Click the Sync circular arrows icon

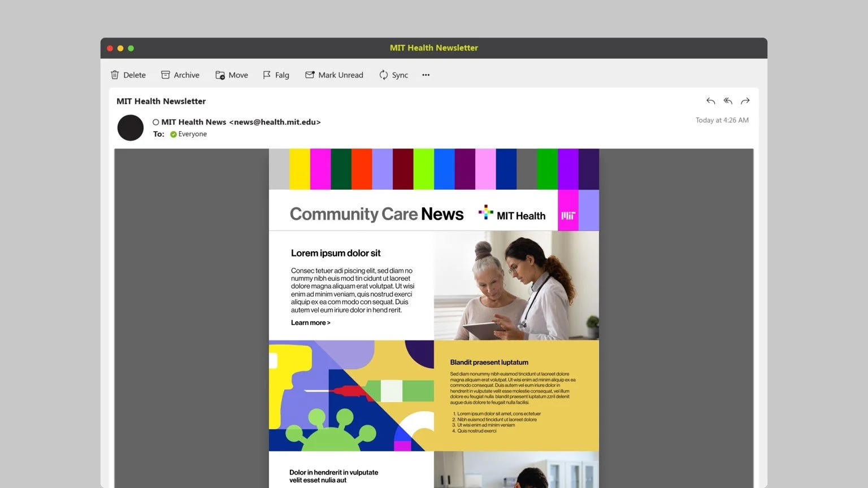(x=384, y=75)
